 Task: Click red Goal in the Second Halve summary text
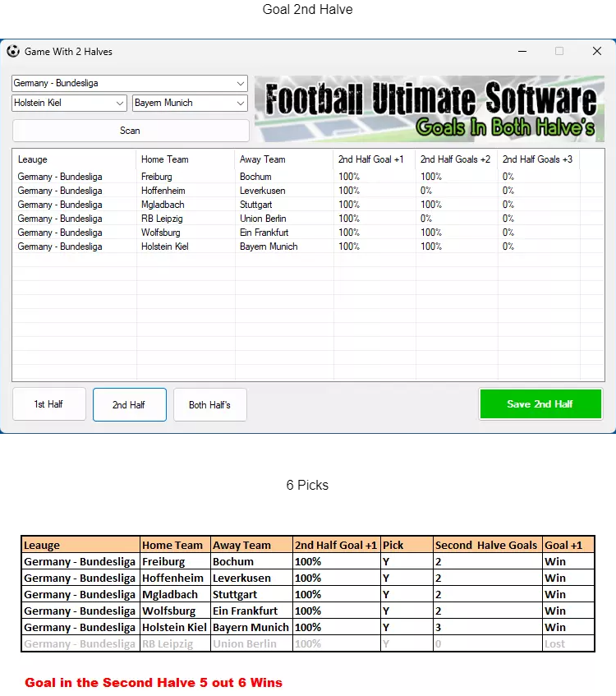[x=154, y=682]
